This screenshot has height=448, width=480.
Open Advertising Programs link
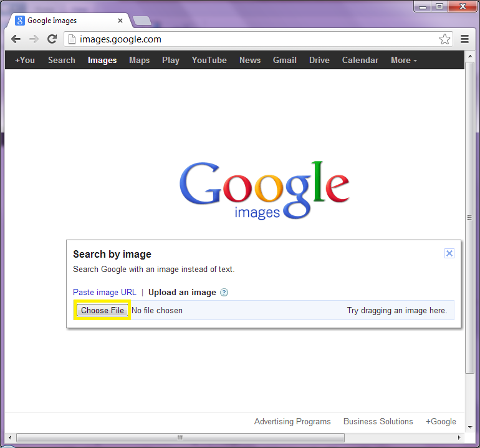coord(292,421)
